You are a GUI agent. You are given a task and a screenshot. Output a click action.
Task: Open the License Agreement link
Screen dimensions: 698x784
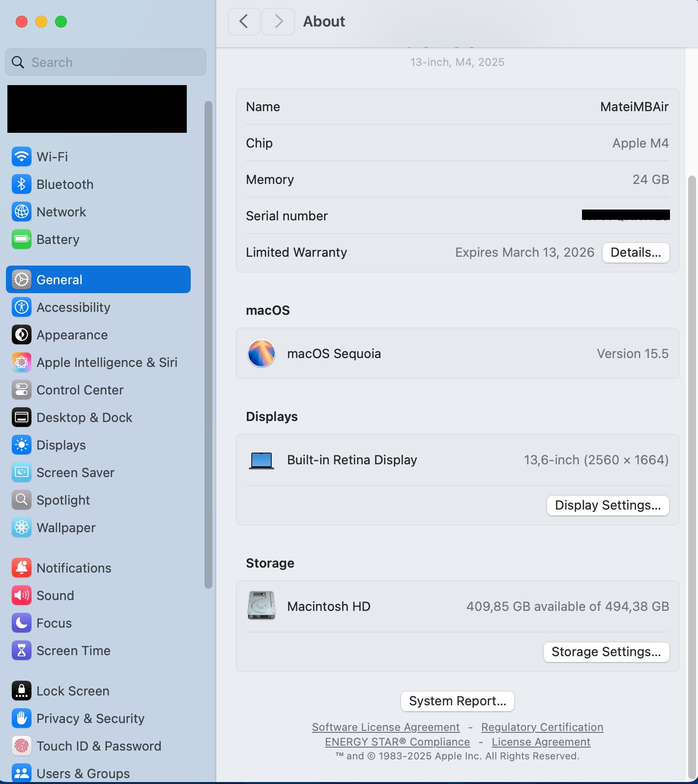click(x=541, y=742)
